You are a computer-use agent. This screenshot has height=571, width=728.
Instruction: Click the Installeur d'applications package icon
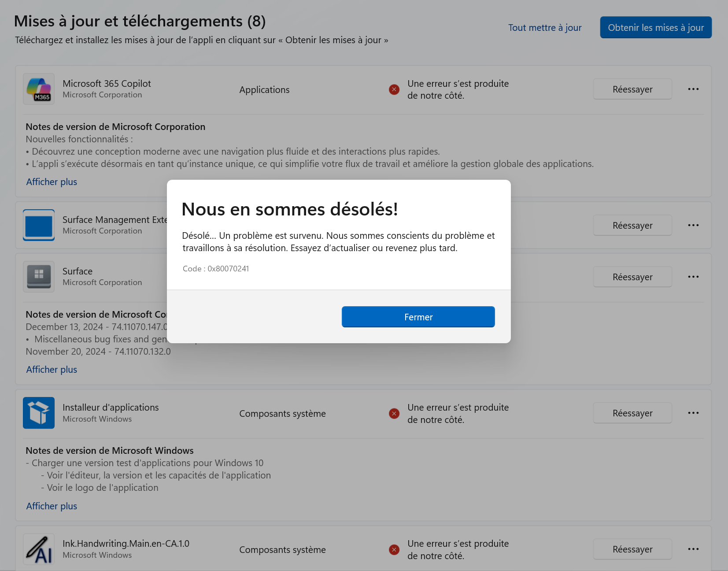39,413
